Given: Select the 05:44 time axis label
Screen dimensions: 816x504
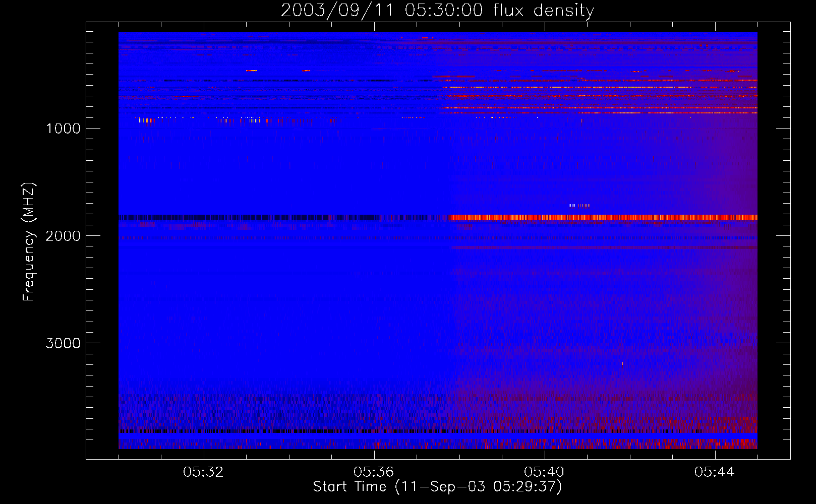Looking at the screenshot, I should click(x=715, y=472).
